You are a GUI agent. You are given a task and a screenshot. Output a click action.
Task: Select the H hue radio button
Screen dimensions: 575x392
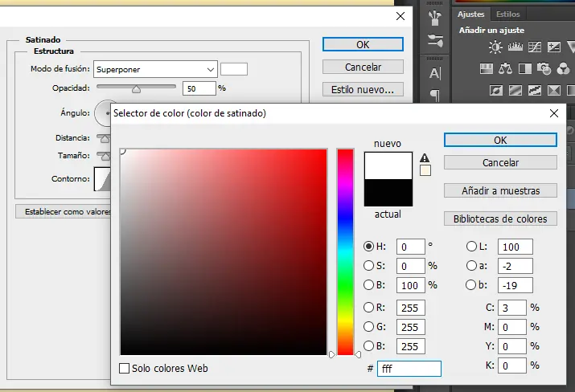point(368,246)
